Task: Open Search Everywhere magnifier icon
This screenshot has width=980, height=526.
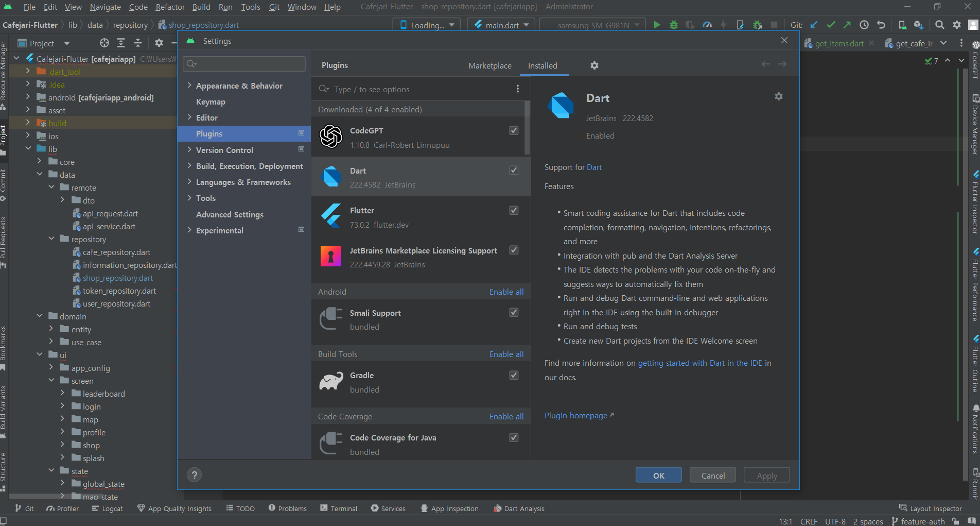Action: pyautogui.click(x=940, y=25)
